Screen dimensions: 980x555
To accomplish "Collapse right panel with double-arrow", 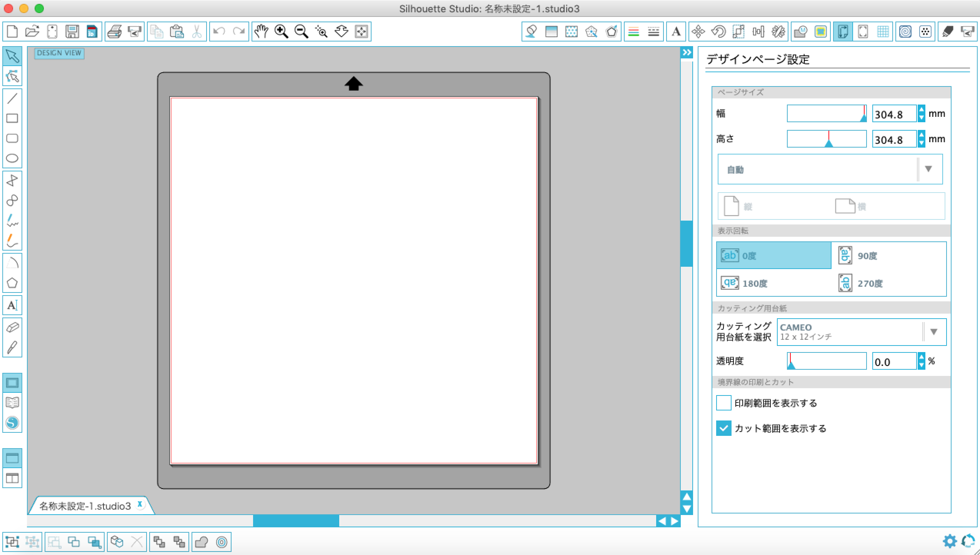I will 687,52.
